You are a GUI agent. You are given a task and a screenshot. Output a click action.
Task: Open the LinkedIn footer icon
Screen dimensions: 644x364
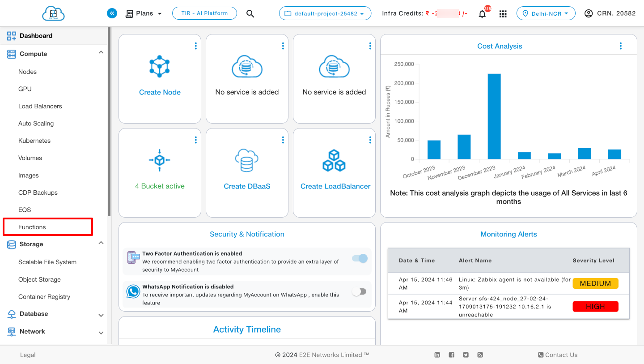pyautogui.click(x=437, y=355)
